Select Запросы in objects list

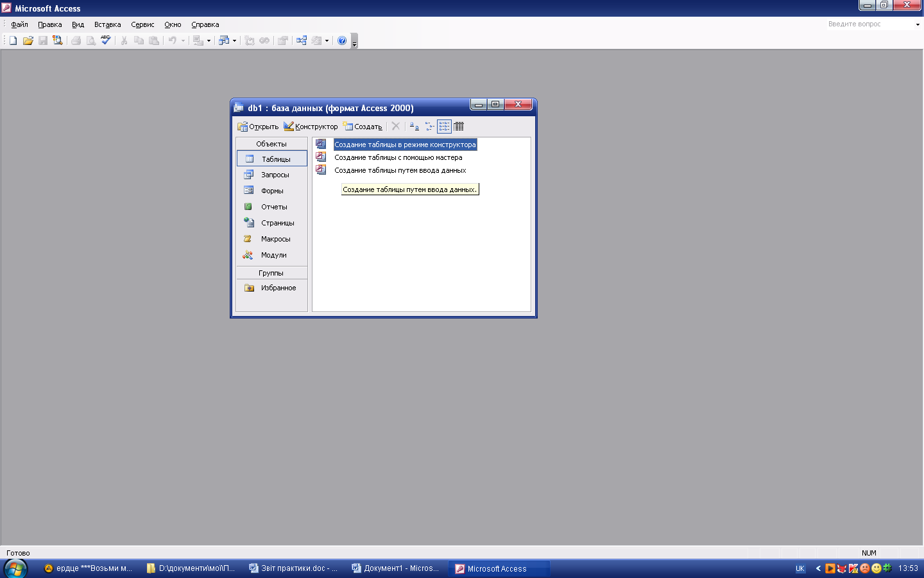click(x=272, y=175)
